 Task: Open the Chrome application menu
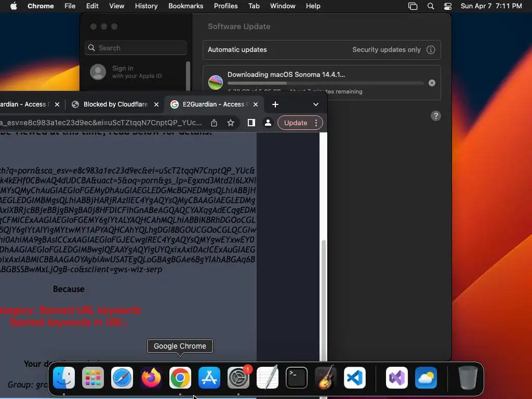pos(41,6)
